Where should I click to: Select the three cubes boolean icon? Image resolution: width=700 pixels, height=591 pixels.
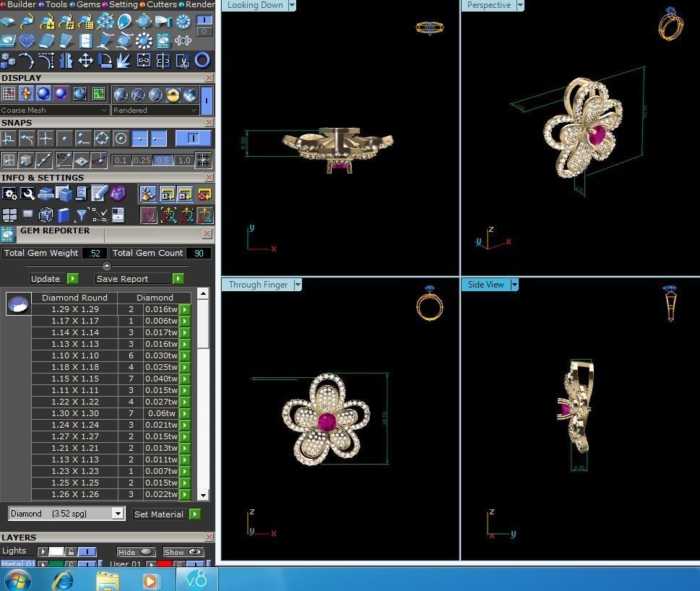(x=8, y=60)
